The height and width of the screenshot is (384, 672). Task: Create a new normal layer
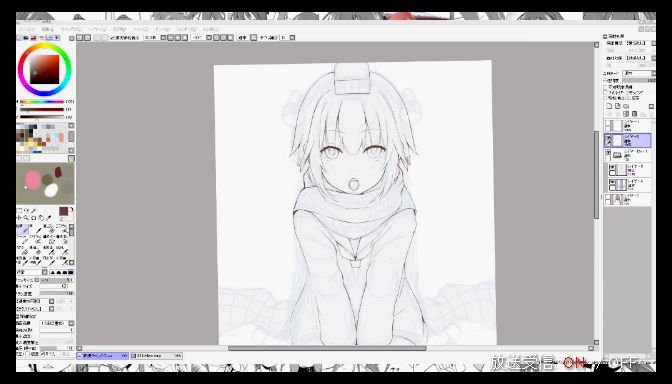tap(609, 106)
